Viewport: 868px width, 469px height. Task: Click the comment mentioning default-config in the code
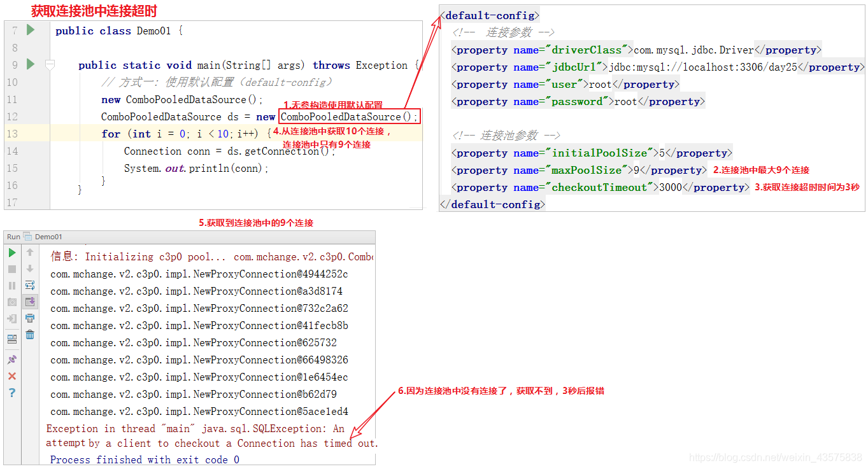[217, 82]
